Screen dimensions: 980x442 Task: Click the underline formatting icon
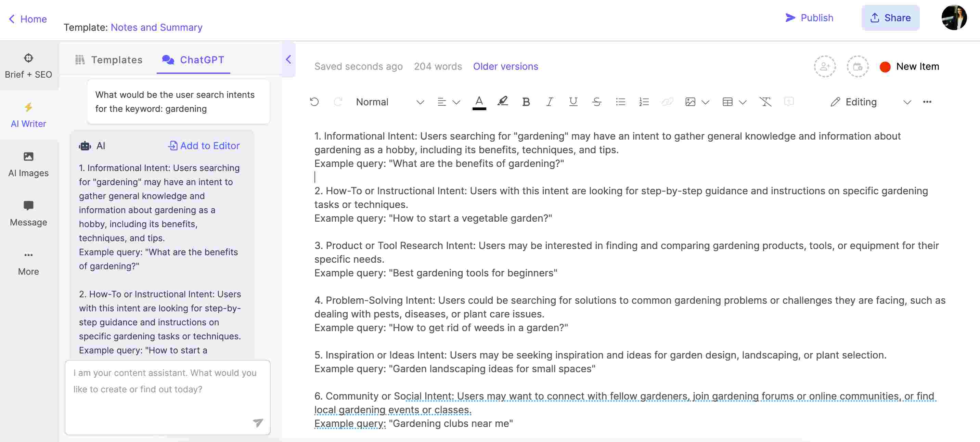(572, 102)
